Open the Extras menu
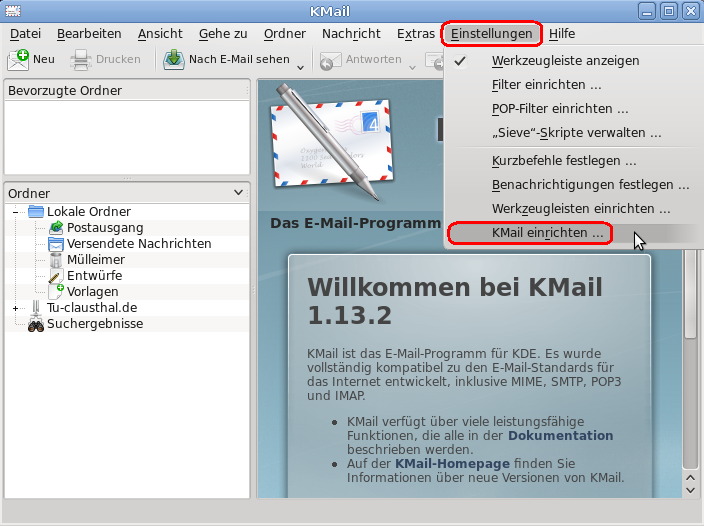 416,34
